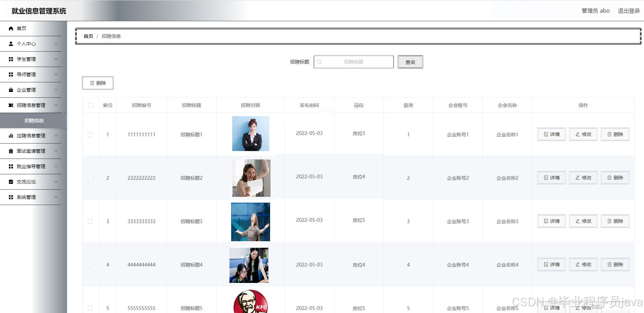This screenshot has width=644, height=313.
Task: Open the 企业管理 sidebar menu
Action: (31, 90)
